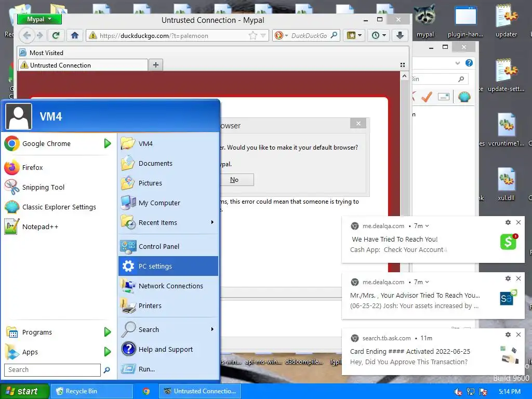Expand the Programs submenu arrow
Screen dimensions: 532x399
coord(108,332)
